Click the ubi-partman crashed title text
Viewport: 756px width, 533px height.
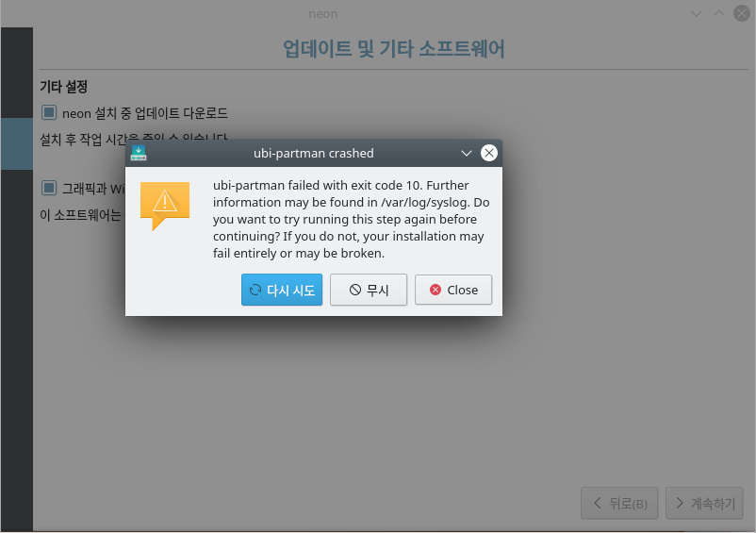pyautogui.click(x=313, y=154)
